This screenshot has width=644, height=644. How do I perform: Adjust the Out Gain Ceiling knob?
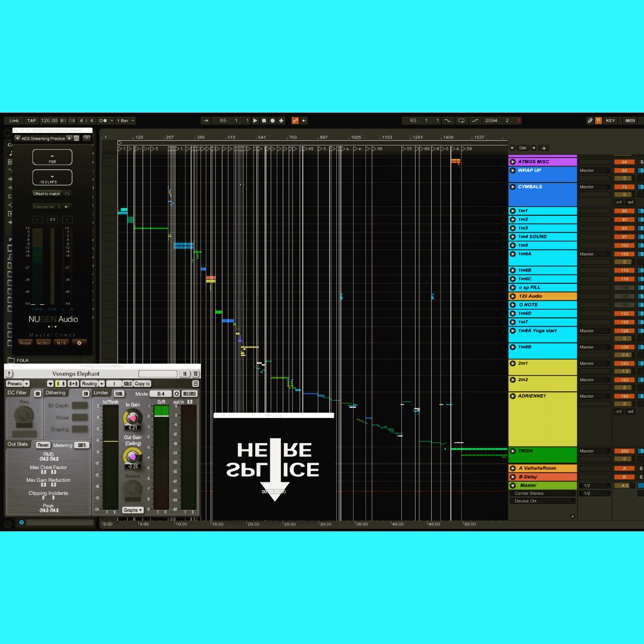pyautogui.click(x=132, y=457)
